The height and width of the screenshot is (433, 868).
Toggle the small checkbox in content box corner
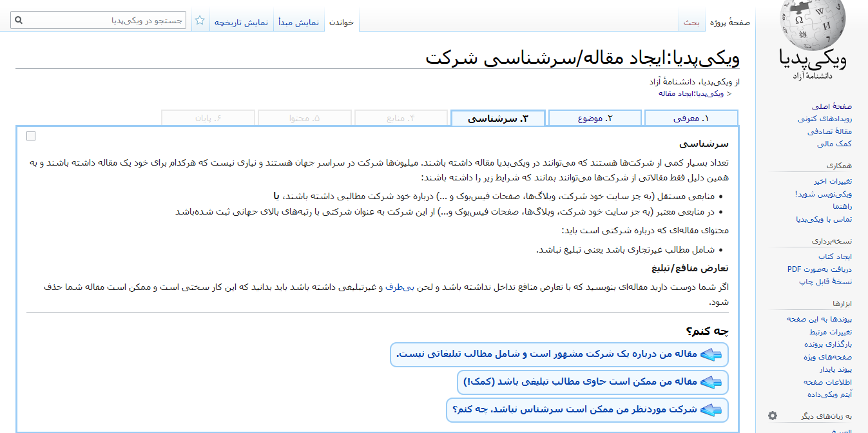coord(31,136)
